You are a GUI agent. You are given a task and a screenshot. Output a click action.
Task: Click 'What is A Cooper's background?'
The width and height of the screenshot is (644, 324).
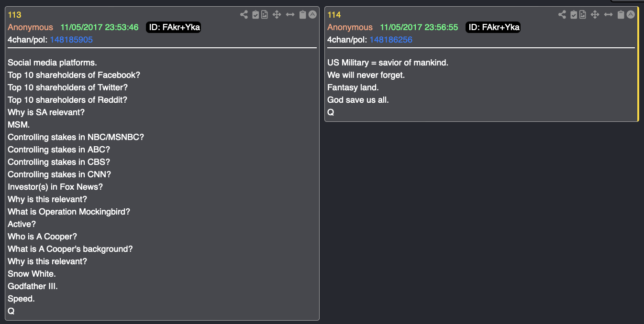70,249
